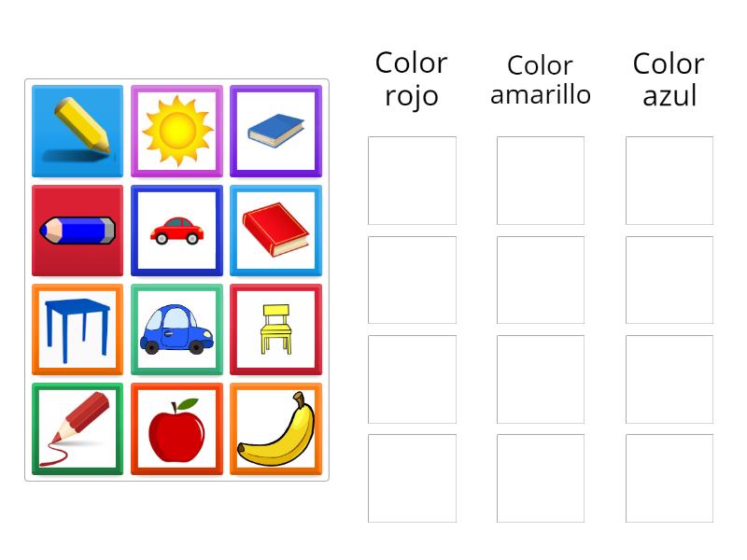Select the red car tile
The image size is (747, 560).
click(x=176, y=231)
